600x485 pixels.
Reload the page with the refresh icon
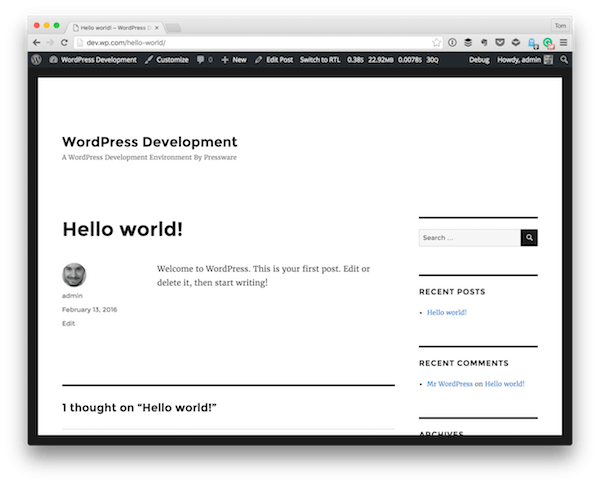click(64, 42)
